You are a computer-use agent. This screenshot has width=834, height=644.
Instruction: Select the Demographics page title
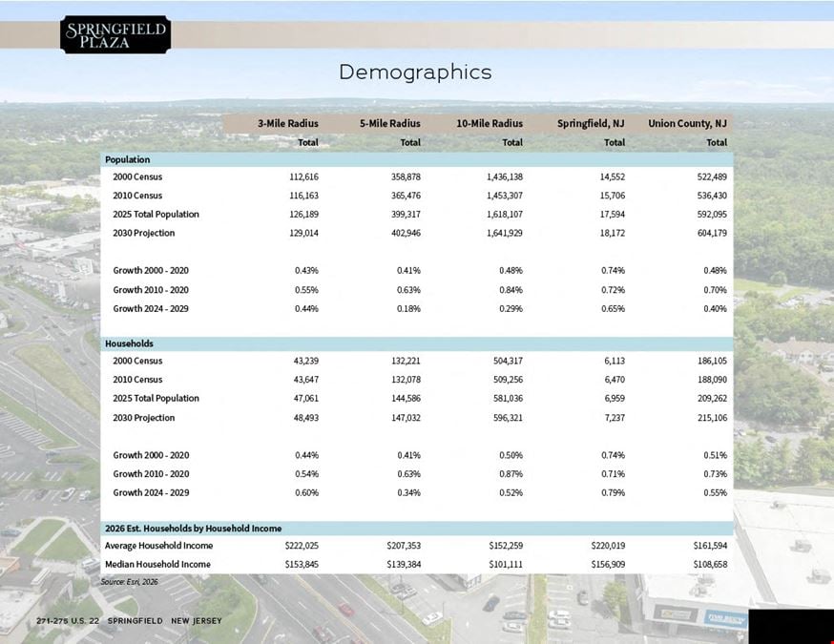415,73
